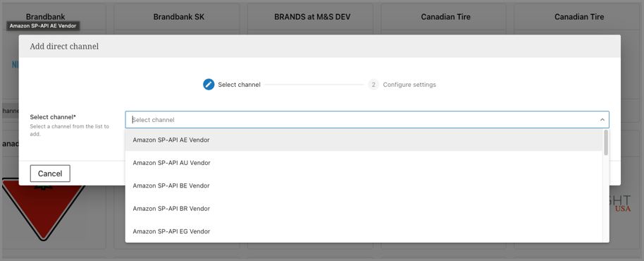Click the Cancel button
The height and width of the screenshot is (261, 644).
50,174
